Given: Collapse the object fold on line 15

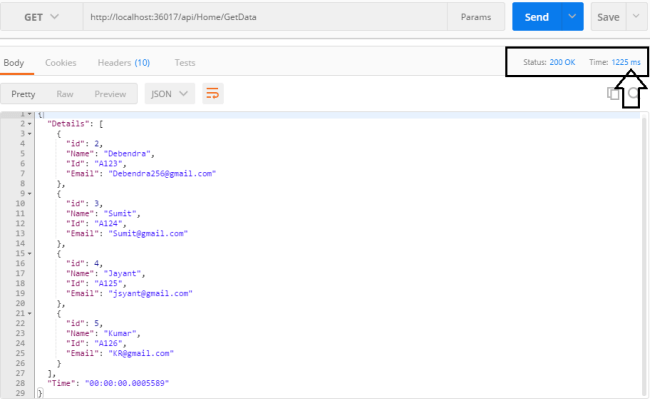Looking at the screenshot, I should tap(29, 253).
